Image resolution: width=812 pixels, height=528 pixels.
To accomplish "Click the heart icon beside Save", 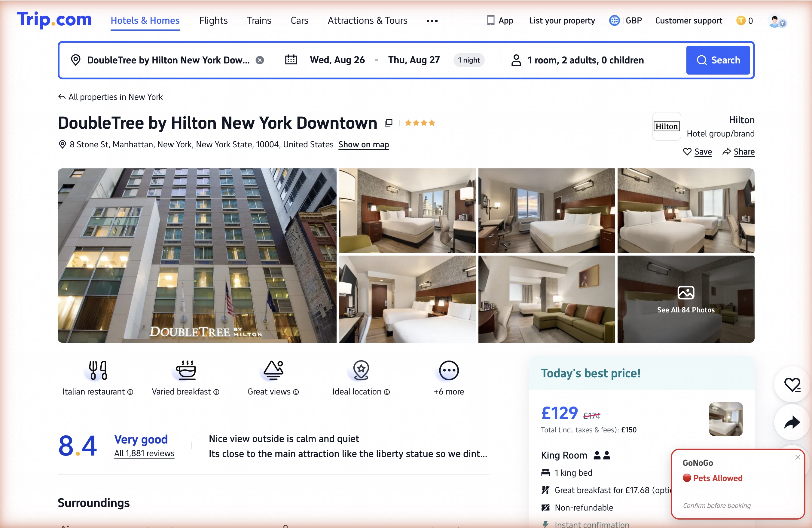I will (687, 152).
